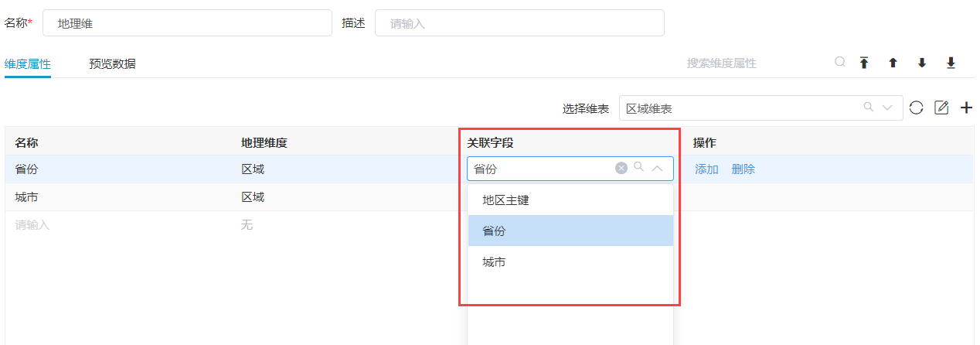Click 添加 link in 省份 row
This screenshot has height=345, width=980.
click(706, 169)
